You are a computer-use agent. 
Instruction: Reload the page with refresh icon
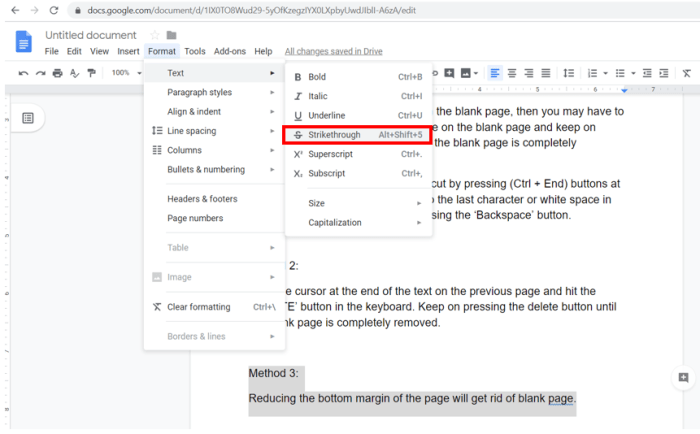click(54, 10)
